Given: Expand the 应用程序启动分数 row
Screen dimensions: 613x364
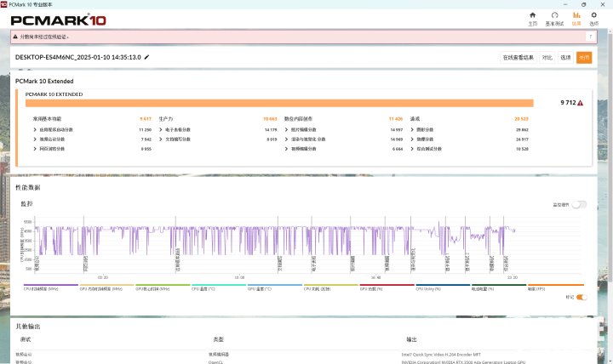Looking at the screenshot, I should pyautogui.click(x=35, y=129).
